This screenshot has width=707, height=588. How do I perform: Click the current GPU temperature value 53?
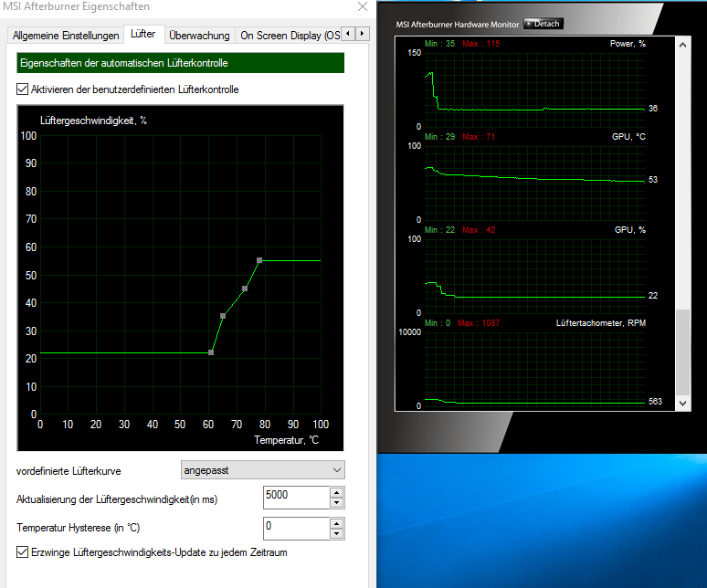tap(653, 179)
